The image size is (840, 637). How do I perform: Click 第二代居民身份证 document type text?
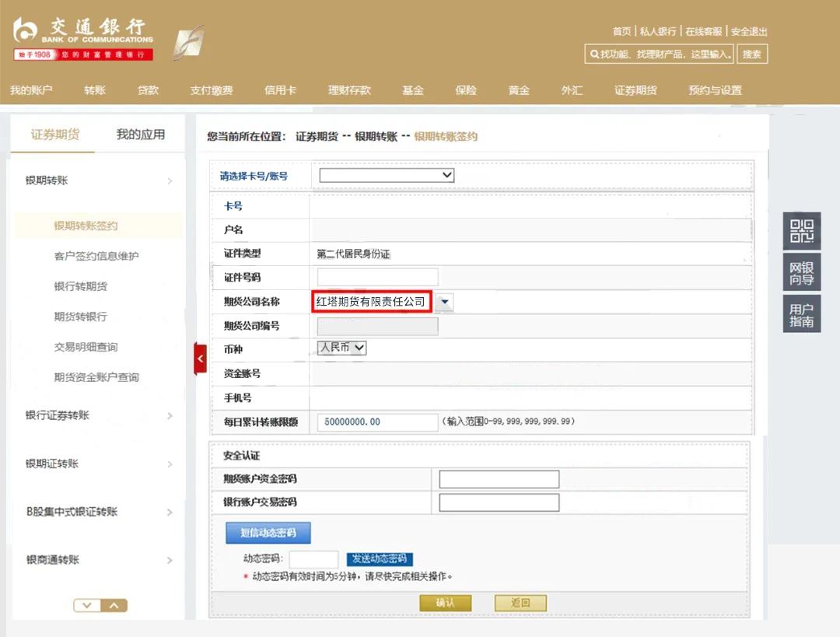click(x=354, y=254)
